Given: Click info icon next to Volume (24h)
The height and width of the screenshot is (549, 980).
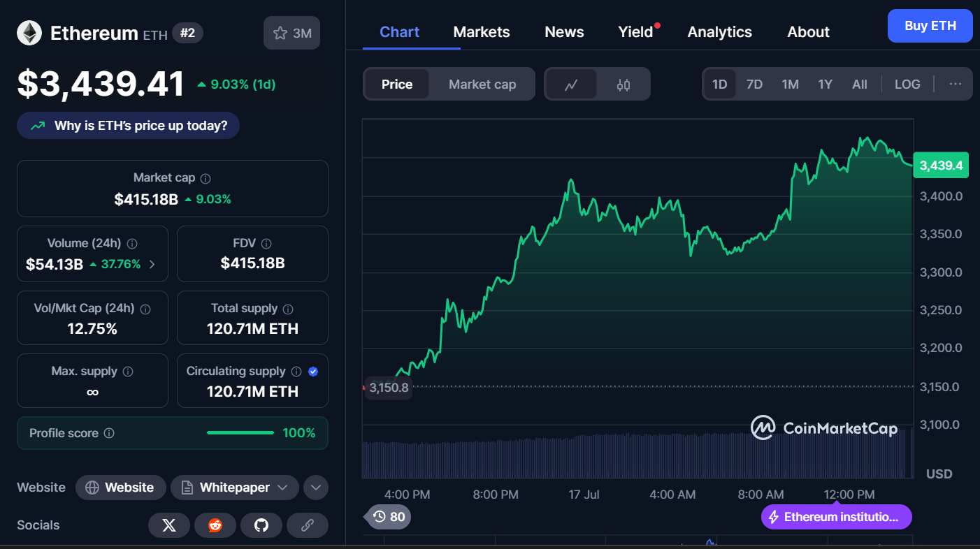Looking at the screenshot, I should 132,244.
